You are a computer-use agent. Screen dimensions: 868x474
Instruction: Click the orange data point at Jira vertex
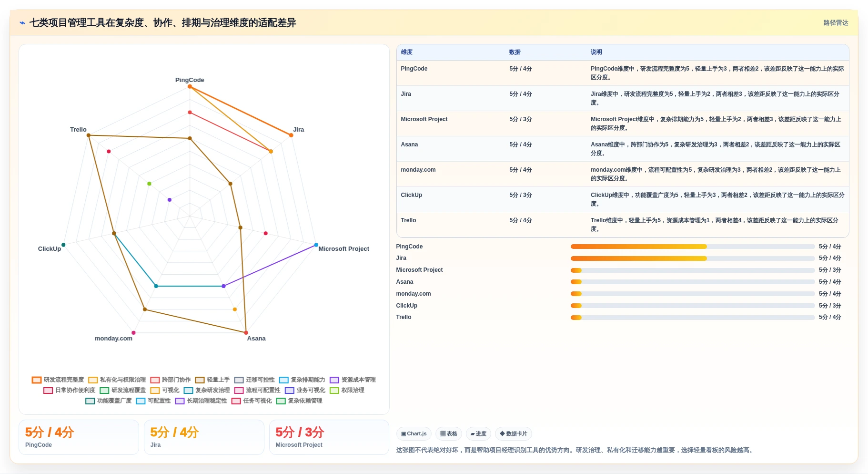[291, 135]
